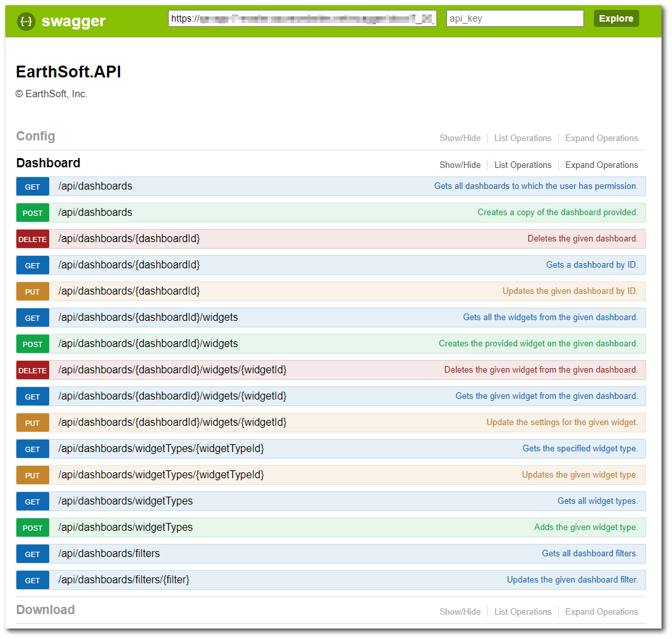Screen dimensions: 672x639
Task: Expand the Config section heading
Action: (x=35, y=136)
